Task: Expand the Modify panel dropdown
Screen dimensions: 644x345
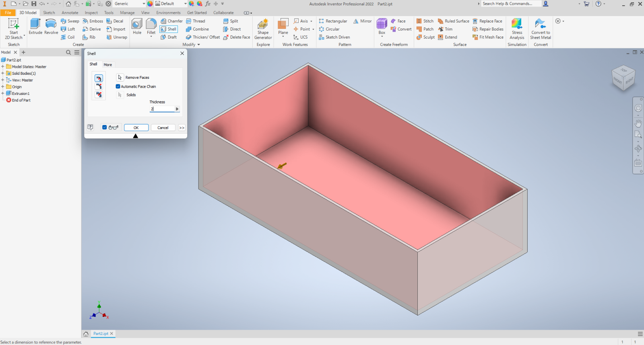Action: coord(198,45)
